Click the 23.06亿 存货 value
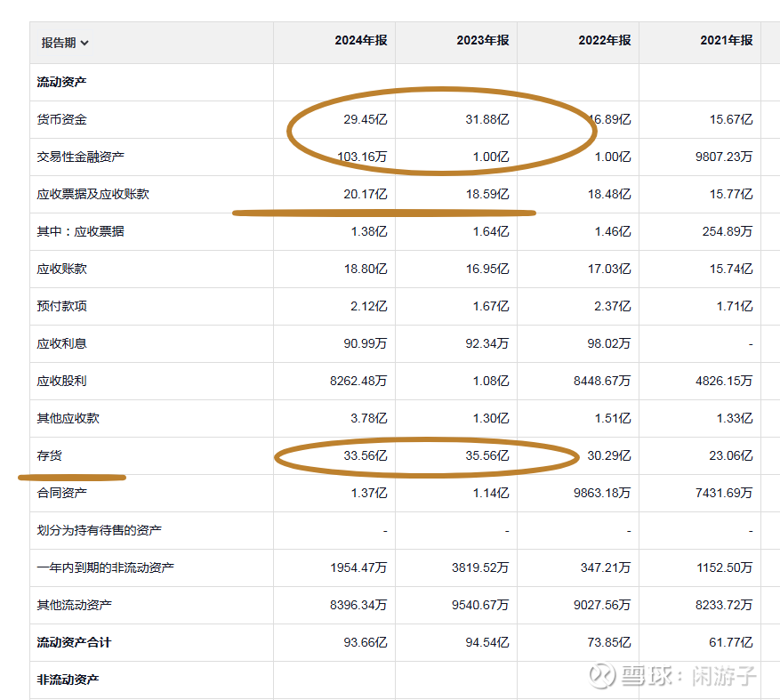780x700 pixels. click(x=731, y=455)
